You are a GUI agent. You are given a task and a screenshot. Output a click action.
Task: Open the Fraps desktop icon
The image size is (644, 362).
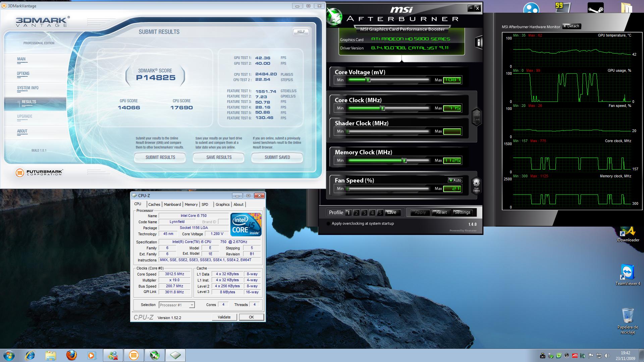click(563, 7)
